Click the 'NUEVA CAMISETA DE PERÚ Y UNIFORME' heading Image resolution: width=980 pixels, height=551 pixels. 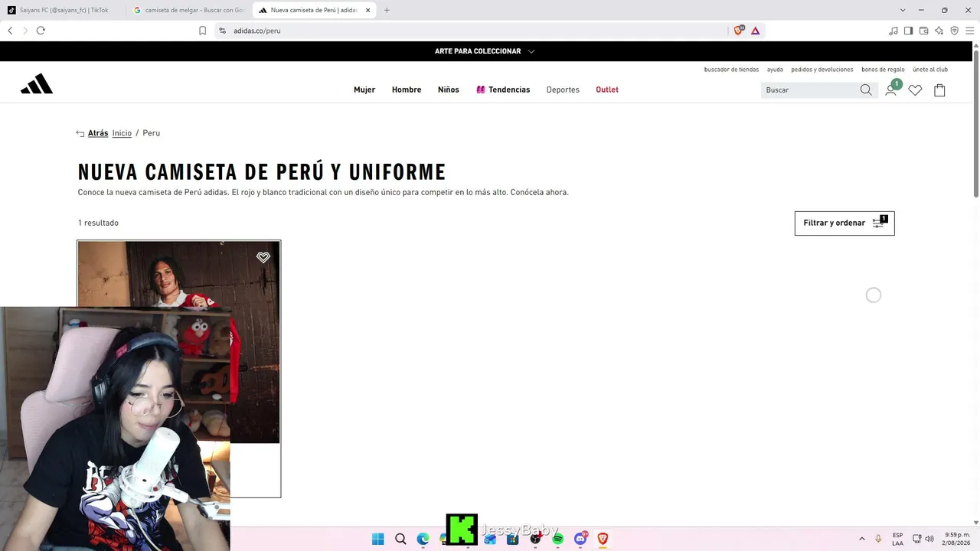coord(262,171)
